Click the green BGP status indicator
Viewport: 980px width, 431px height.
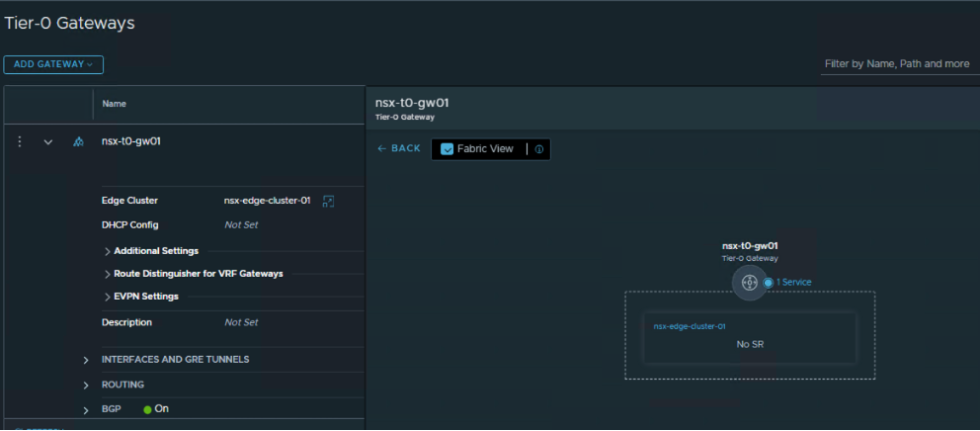coord(148,409)
